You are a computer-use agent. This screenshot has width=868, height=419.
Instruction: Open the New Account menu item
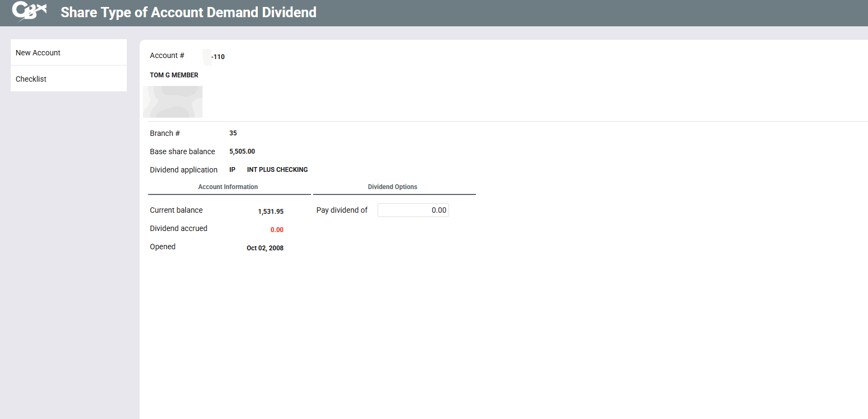38,53
